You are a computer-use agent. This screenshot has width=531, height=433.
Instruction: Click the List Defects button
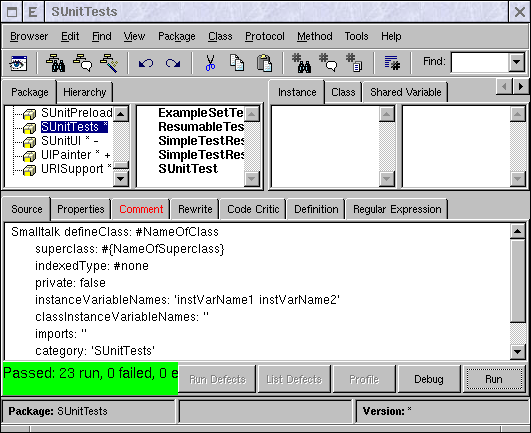(294, 379)
